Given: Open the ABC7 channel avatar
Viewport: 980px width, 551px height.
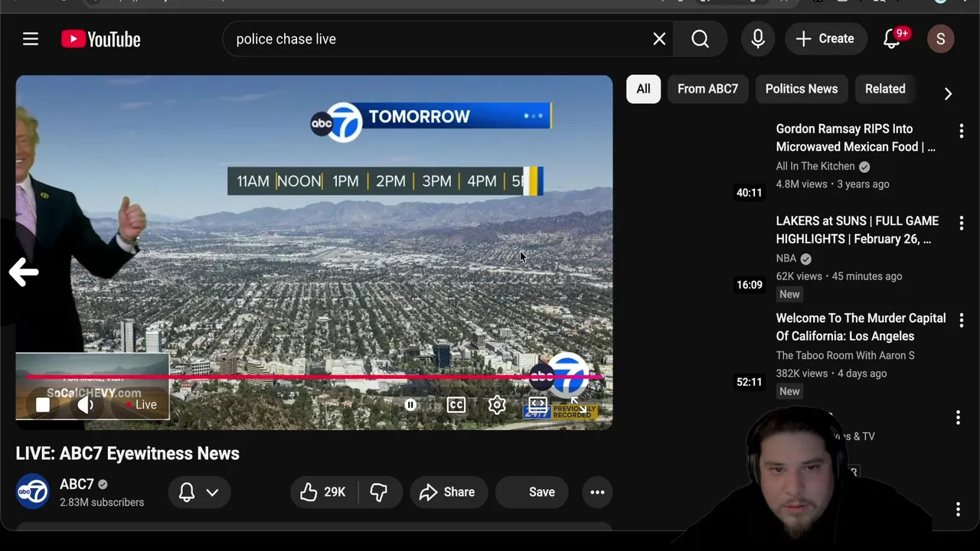Looking at the screenshot, I should [33, 492].
